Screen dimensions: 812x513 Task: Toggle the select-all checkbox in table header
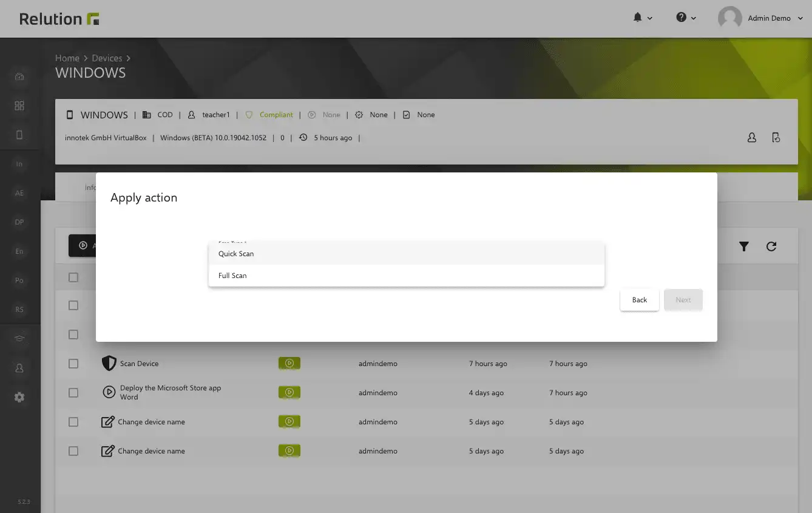tap(73, 277)
